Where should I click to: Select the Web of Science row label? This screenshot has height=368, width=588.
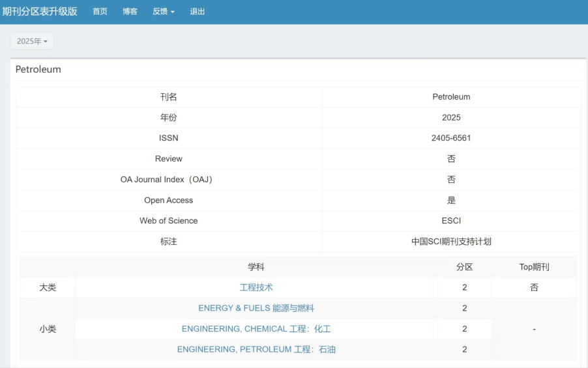tap(168, 221)
